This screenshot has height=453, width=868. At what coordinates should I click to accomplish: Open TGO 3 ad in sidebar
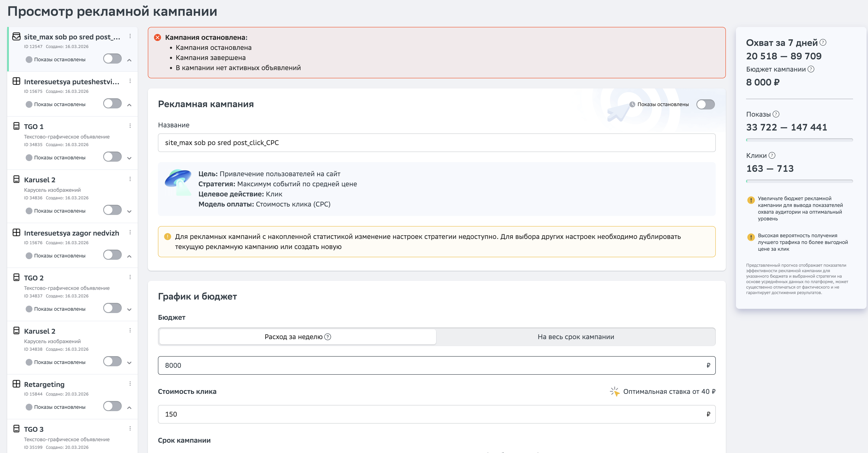pos(34,429)
